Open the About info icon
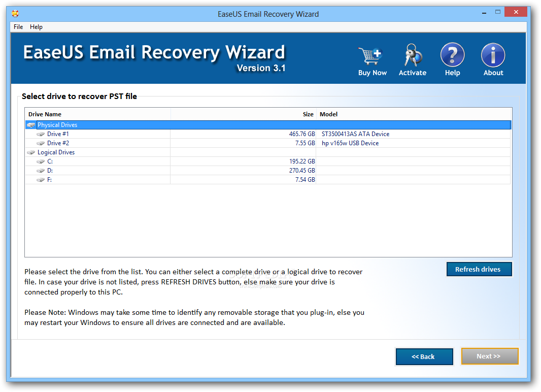This screenshot has width=541, height=392. (x=493, y=55)
